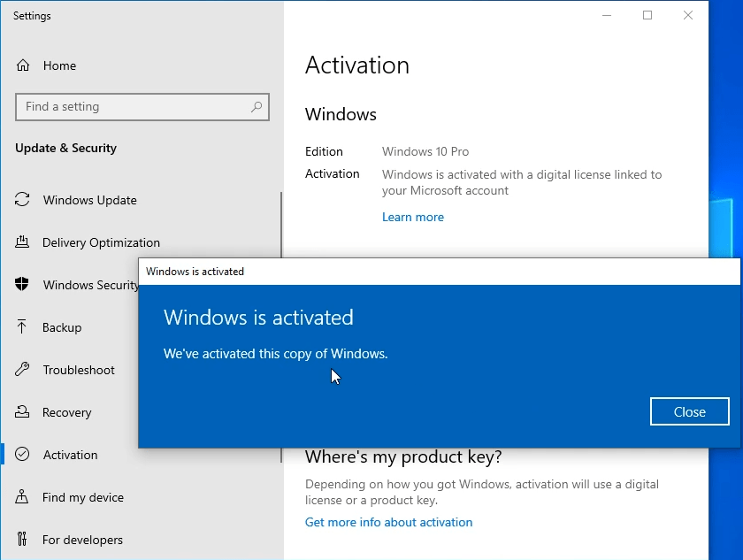Click the Home house icon
743x560 pixels.
pos(23,65)
